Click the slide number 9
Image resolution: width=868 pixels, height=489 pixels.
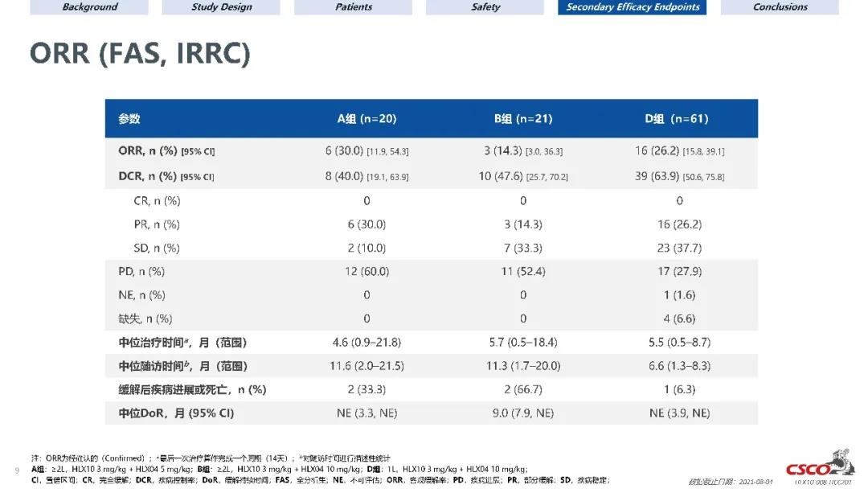pyautogui.click(x=18, y=471)
